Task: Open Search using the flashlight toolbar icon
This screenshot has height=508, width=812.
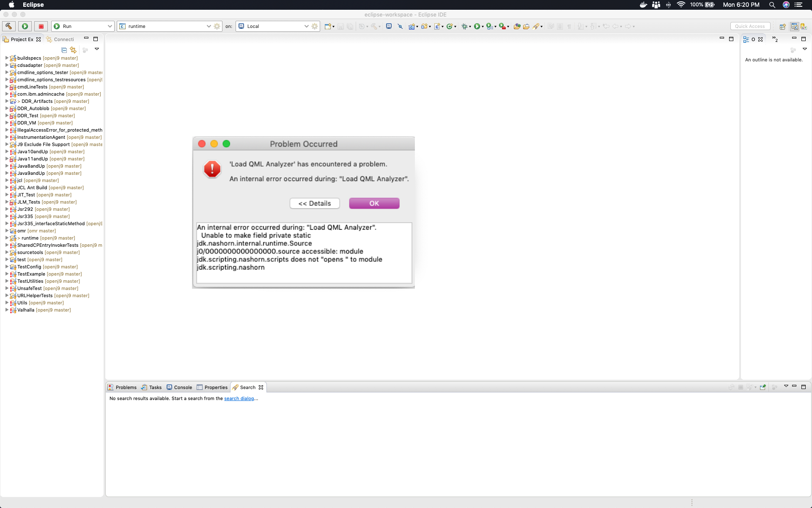Action: point(536,26)
